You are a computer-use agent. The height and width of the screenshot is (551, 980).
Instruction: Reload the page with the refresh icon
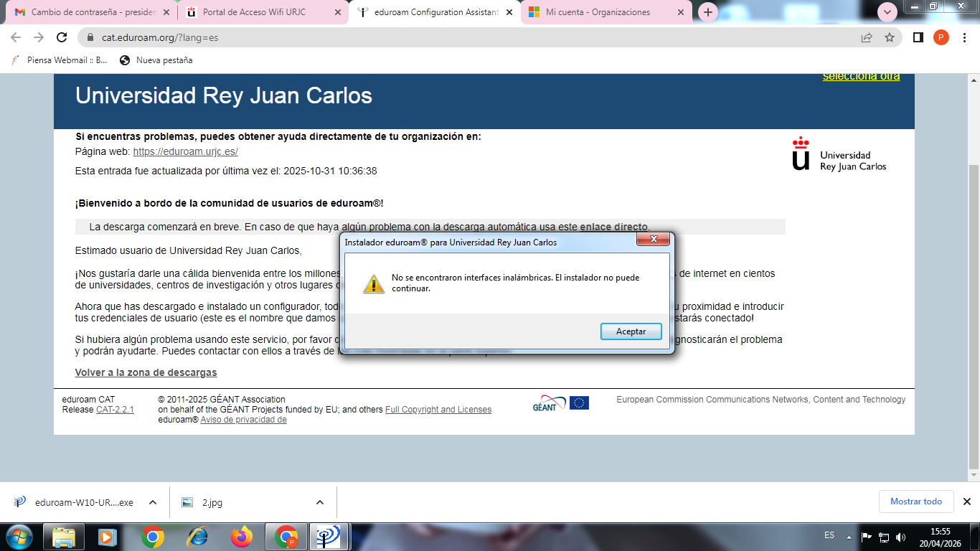pos(62,37)
